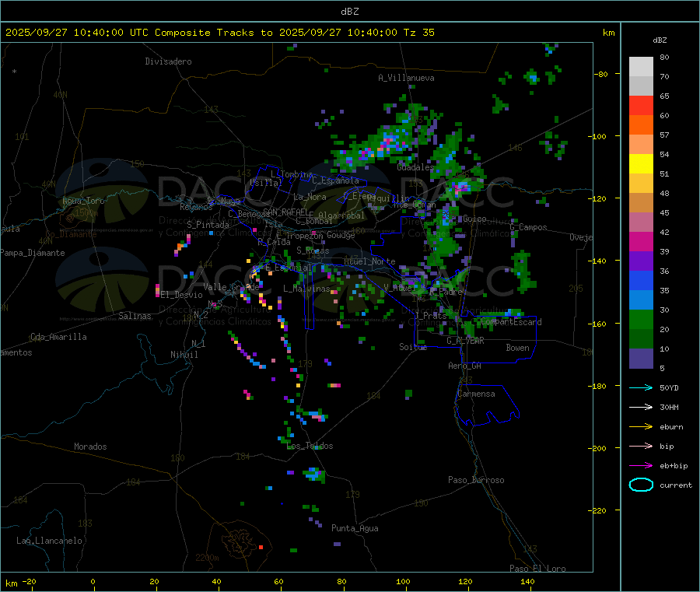Click the 'Pampa_Diamante' map label
The image size is (700, 592).
point(33,253)
